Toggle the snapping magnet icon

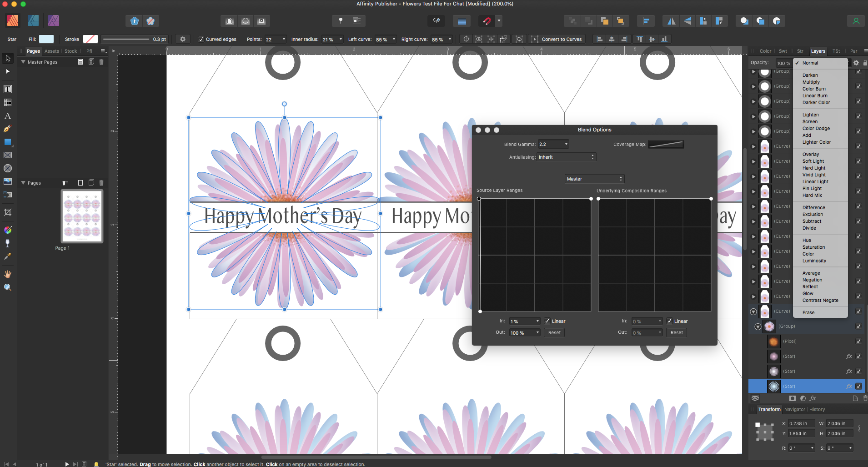(x=487, y=21)
